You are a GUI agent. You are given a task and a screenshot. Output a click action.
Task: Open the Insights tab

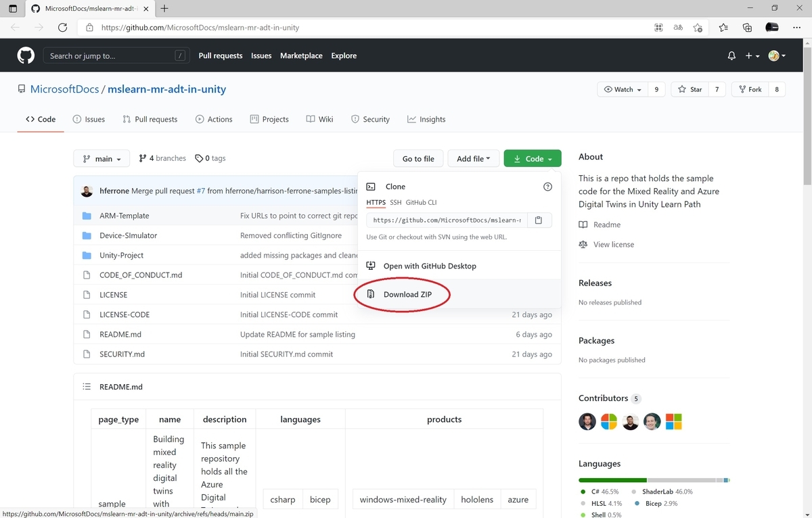[x=426, y=119]
